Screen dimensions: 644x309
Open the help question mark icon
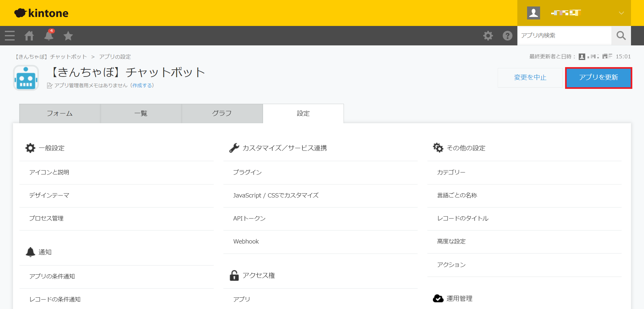(x=507, y=36)
